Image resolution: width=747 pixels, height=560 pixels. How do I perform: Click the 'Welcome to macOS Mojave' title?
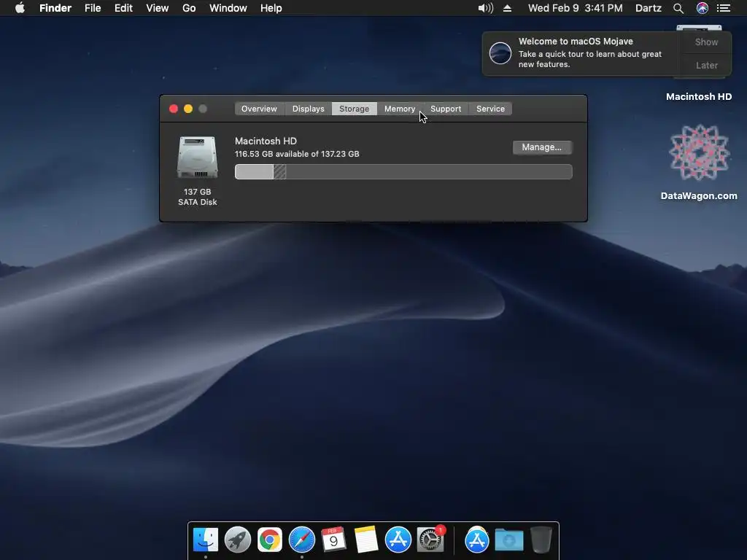click(x=576, y=42)
